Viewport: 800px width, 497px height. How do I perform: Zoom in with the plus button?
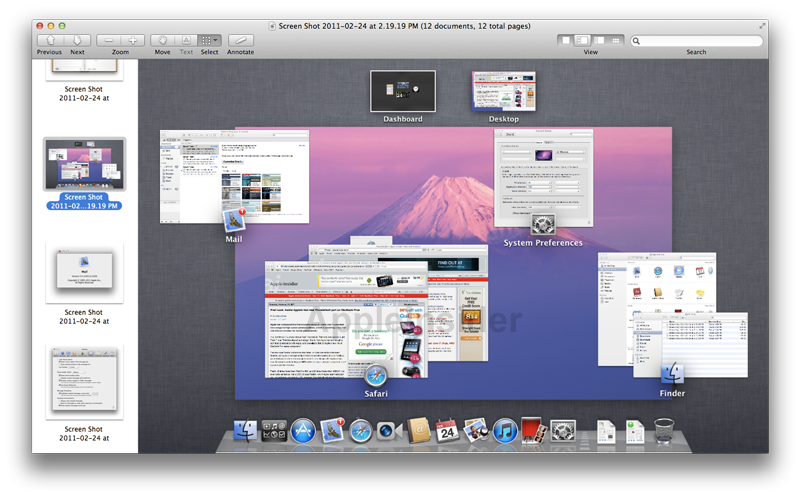(134, 40)
